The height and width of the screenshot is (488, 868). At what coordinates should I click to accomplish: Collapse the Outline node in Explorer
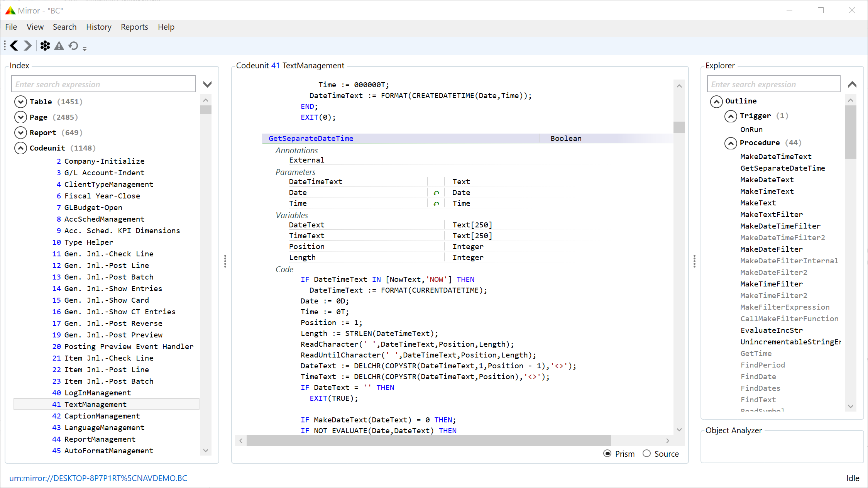(x=716, y=101)
